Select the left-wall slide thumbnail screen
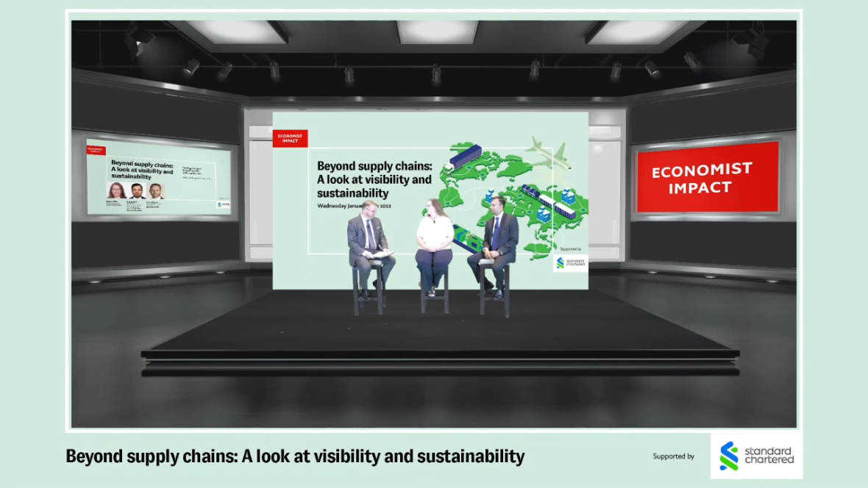868x488 pixels. [x=158, y=178]
